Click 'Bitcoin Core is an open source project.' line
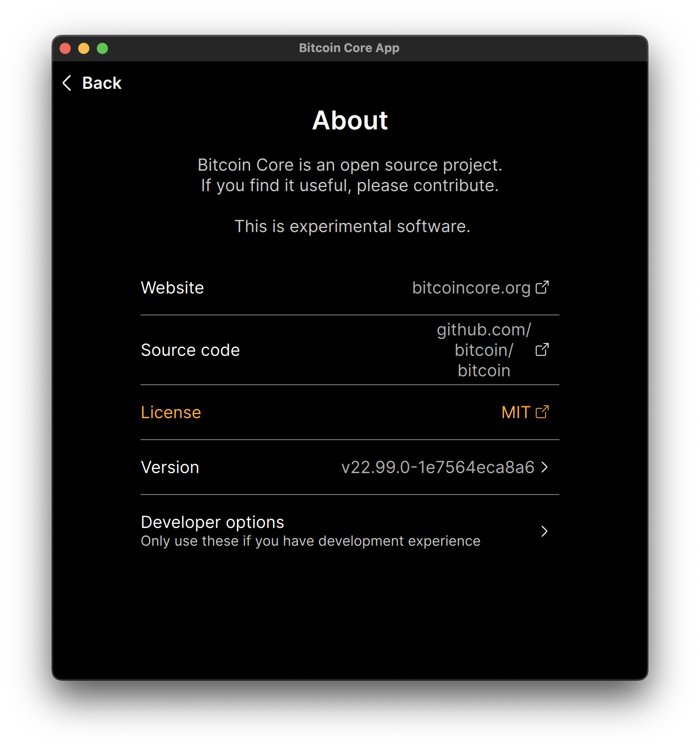The width and height of the screenshot is (700, 749). (350, 165)
